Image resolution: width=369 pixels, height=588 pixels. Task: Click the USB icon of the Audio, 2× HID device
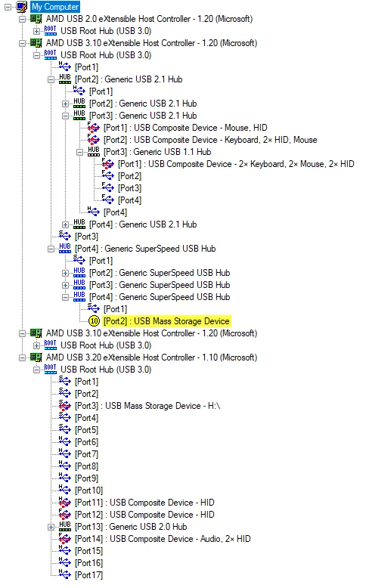click(x=64, y=539)
